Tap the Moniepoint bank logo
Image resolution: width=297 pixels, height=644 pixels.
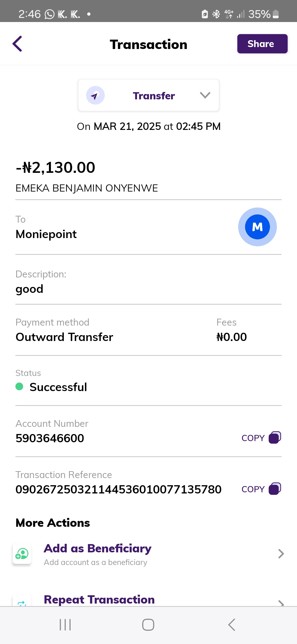coord(257,227)
